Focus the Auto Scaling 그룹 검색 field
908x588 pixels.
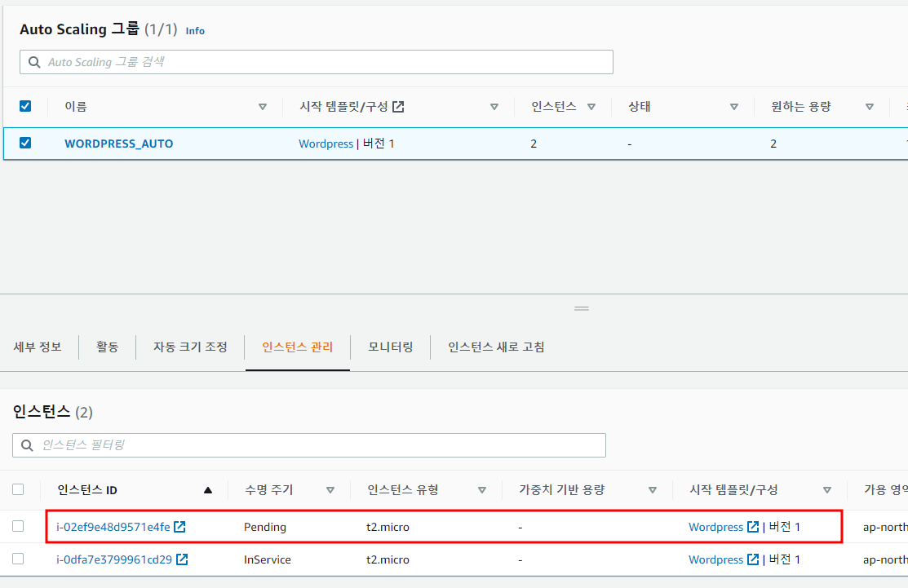pyautogui.click(x=317, y=62)
